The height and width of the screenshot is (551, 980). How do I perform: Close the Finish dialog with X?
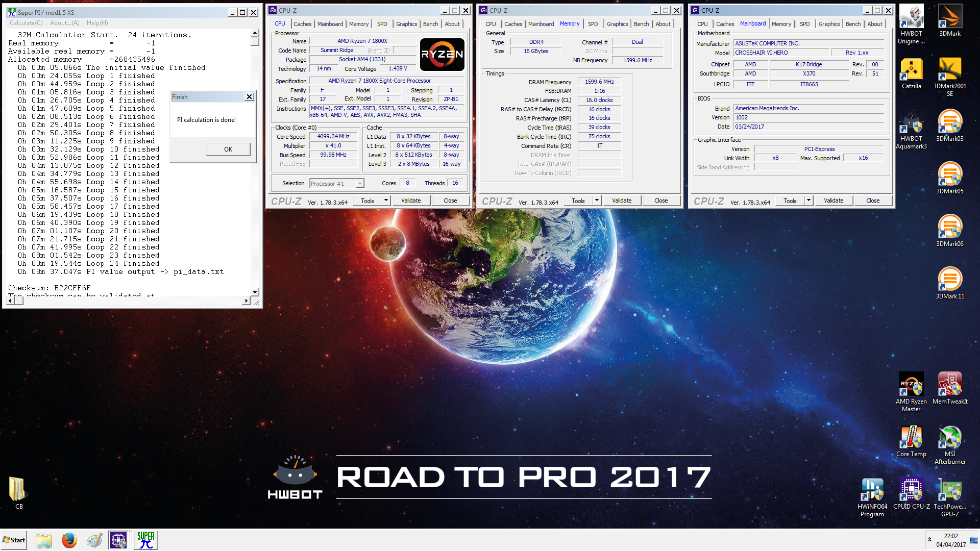click(x=249, y=97)
